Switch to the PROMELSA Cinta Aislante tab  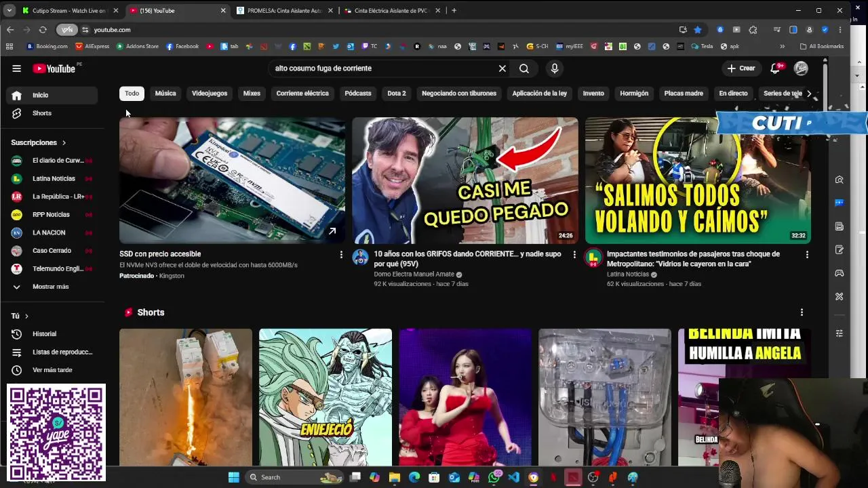pos(285,11)
